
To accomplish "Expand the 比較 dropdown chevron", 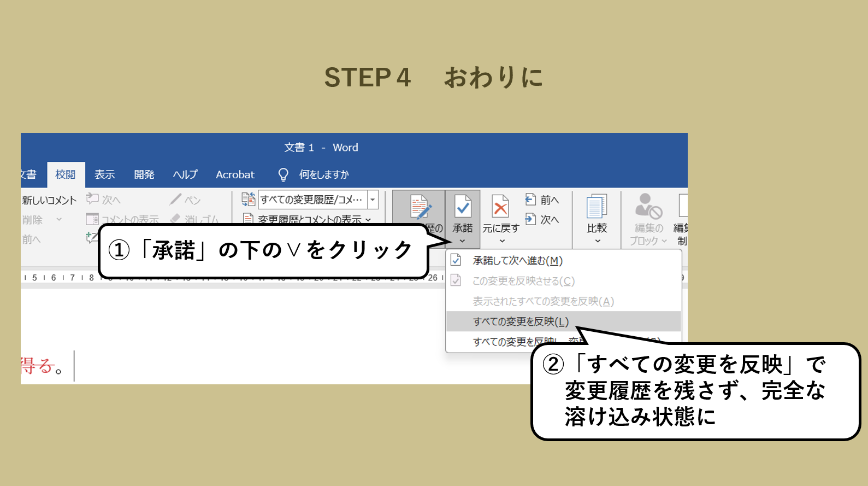I will tap(597, 241).
